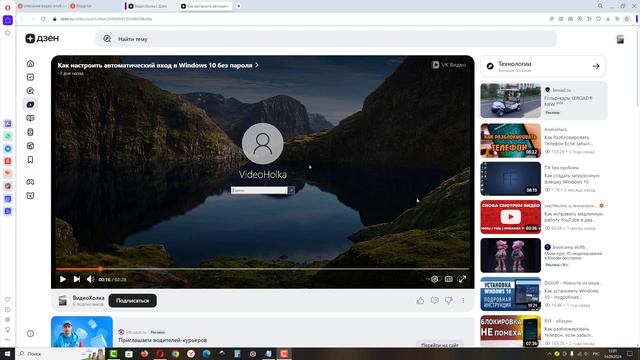Skip to next video

(77, 279)
